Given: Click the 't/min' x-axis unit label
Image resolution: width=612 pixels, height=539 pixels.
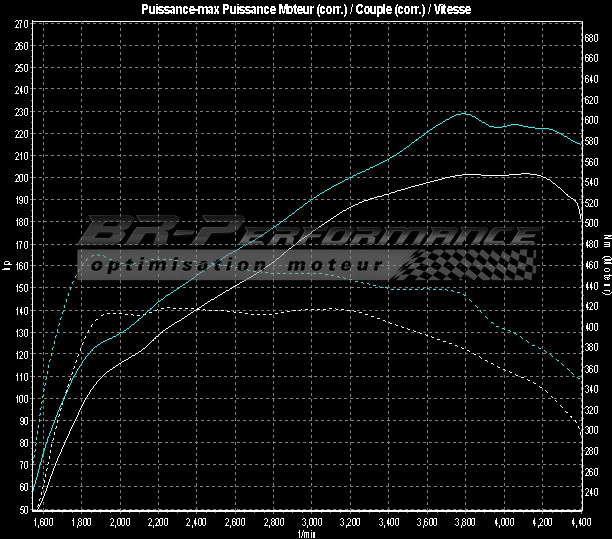Looking at the screenshot, I should coord(305,533).
